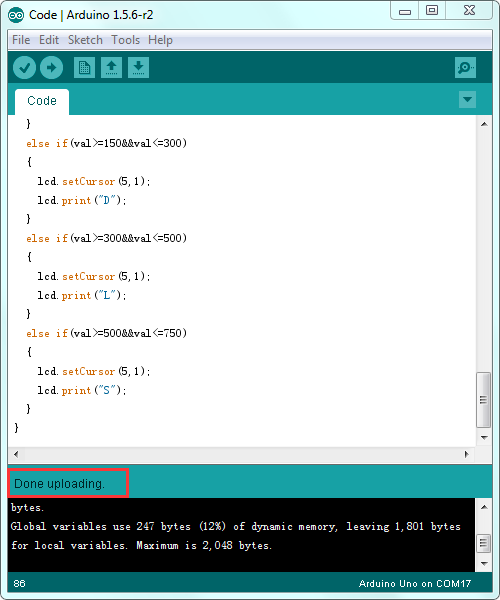
Task: Click the Arduino logo in title bar
Action: [x=16, y=15]
